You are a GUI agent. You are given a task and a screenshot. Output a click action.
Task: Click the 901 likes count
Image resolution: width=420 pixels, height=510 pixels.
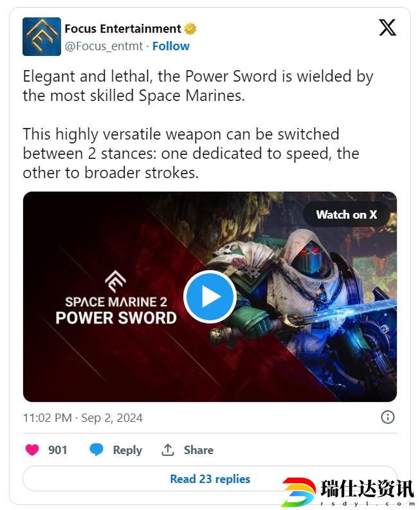(x=58, y=450)
